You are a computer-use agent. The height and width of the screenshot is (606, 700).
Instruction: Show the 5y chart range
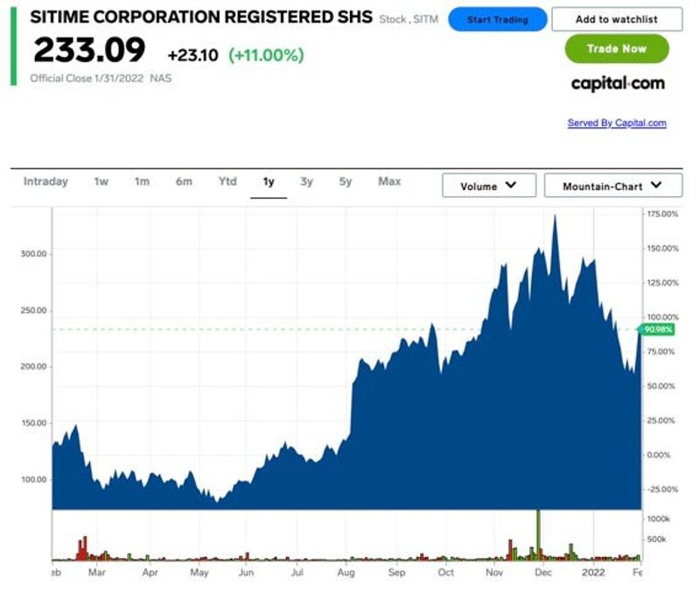coord(345,181)
